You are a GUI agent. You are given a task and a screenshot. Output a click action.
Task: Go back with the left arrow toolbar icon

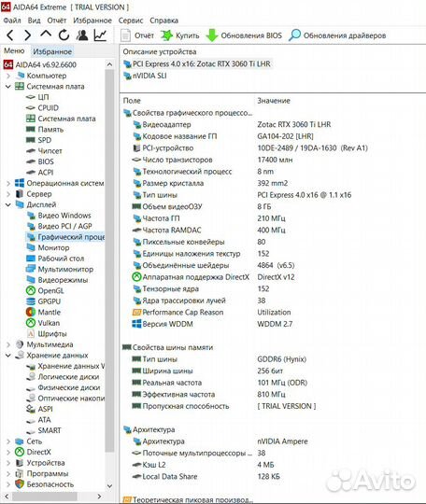pyautogui.click(x=10, y=35)
